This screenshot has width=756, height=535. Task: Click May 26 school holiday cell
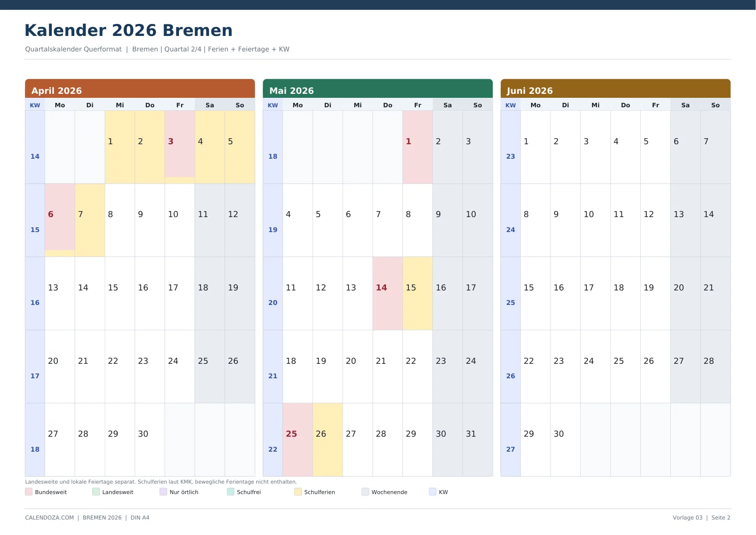click(x=328, y=440)
